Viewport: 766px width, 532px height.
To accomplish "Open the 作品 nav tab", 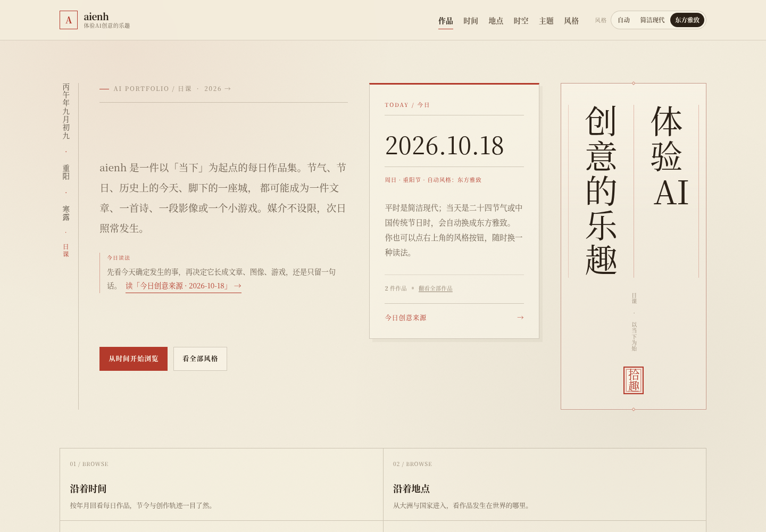I will (446, 21).
